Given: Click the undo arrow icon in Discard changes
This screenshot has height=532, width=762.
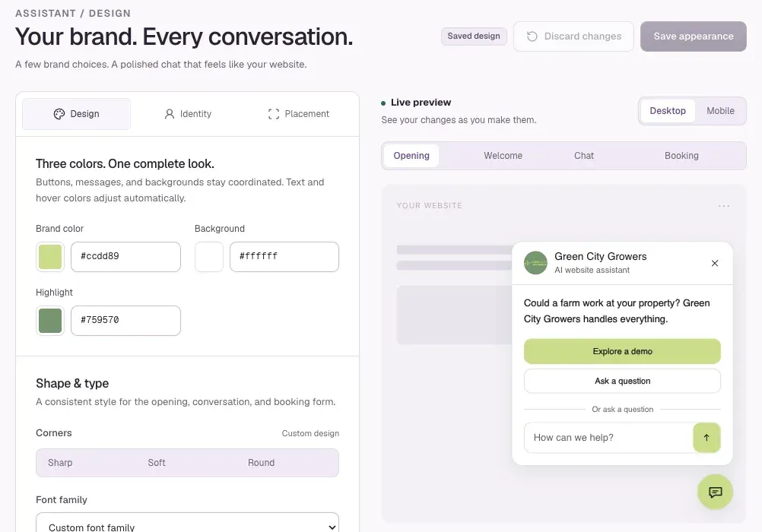Looking at the screenshot, I should click(532, 36).
